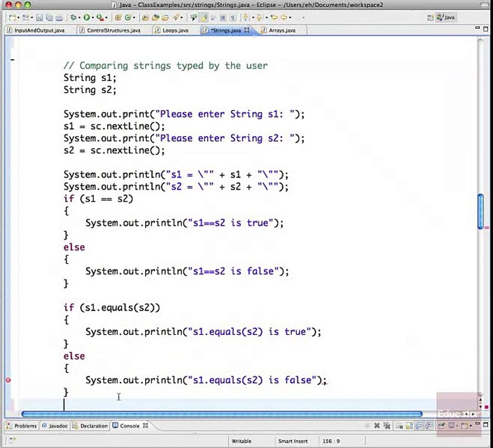
Task: Run the program with green Run icon
Action: [x=87, y=17]
